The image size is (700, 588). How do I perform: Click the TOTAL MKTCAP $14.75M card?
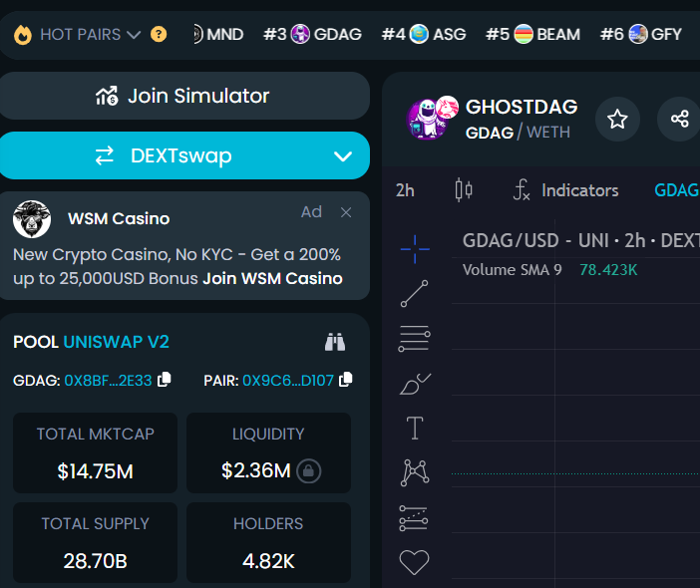coord(95,452)
